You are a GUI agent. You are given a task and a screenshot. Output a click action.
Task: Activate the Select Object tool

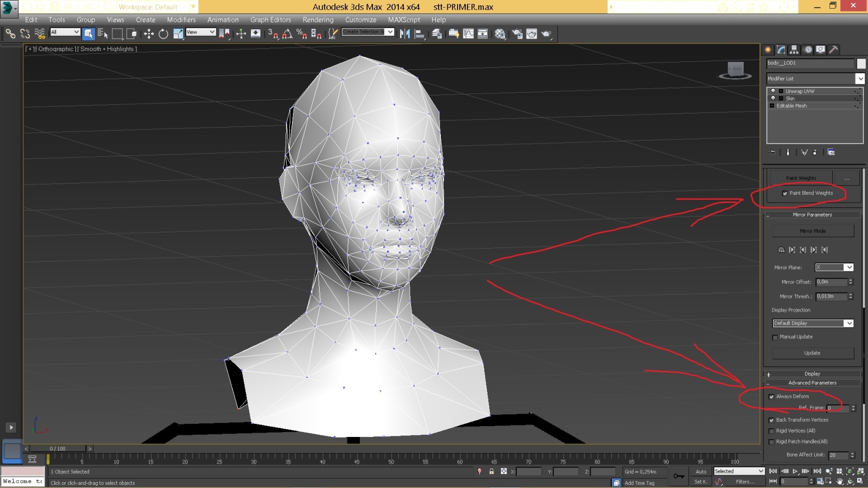pyautogui.click(x=88, y=34)
